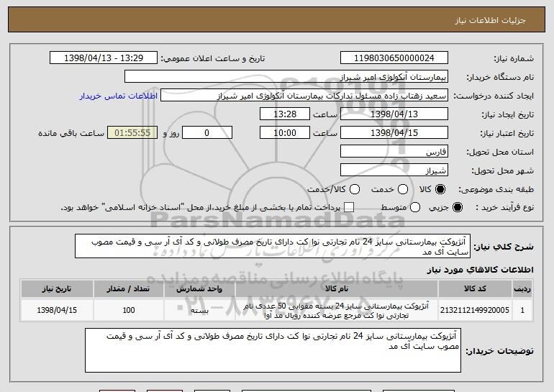Click the remaining days field showing 0

tap(207, 133)
